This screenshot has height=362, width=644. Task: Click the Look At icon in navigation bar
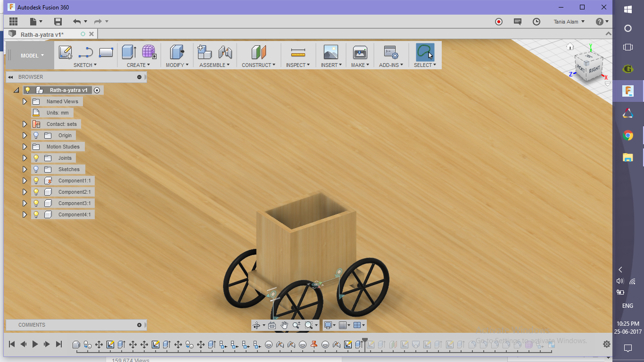point(272,325)
